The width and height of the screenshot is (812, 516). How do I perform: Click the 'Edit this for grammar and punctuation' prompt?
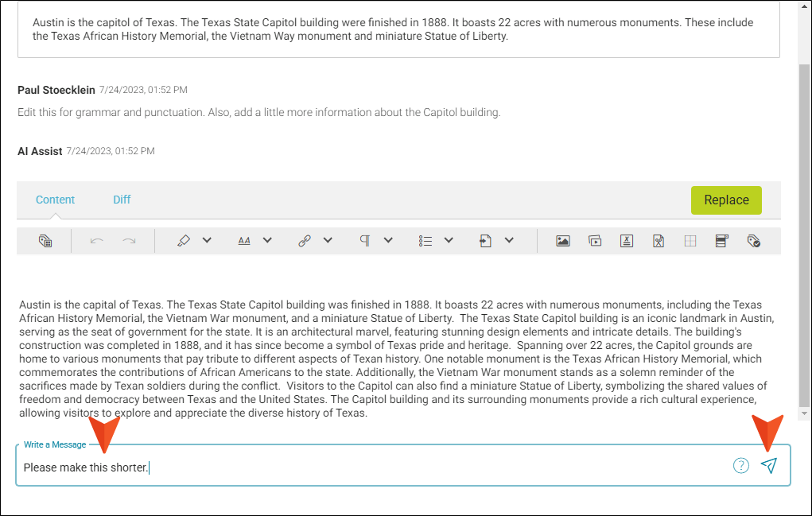coord(259,112)
